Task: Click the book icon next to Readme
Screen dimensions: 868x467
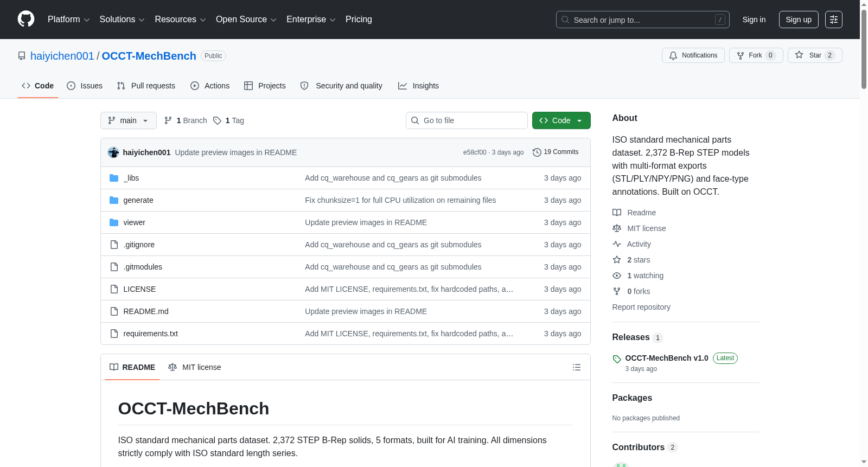Action: (x=617, y=213)
